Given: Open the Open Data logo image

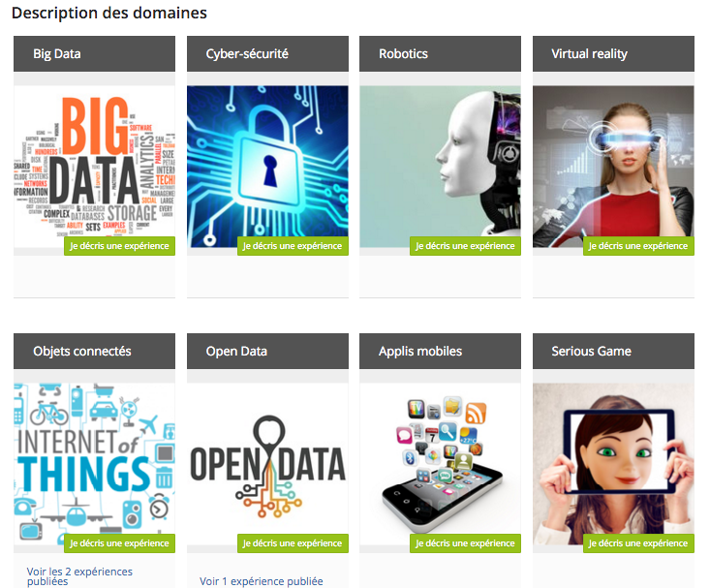Looking at the screenshot, I should (267, 464).
